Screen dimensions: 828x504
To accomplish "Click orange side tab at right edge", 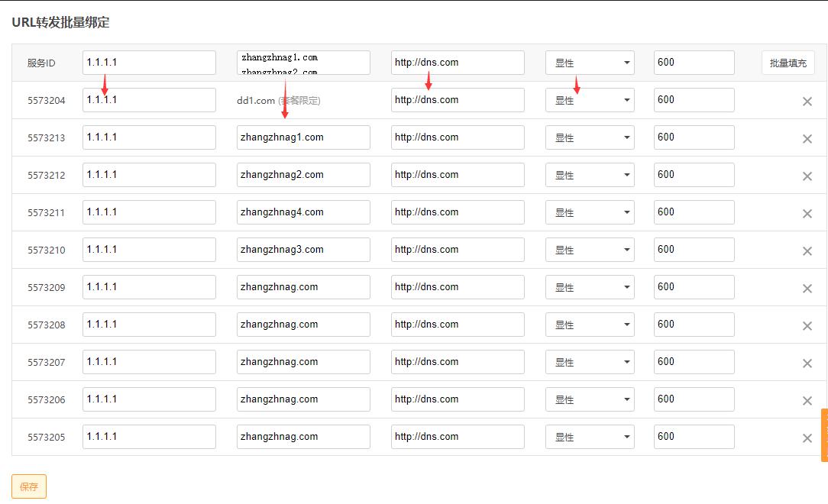I will pyautogui.click(x=824, y=435).
